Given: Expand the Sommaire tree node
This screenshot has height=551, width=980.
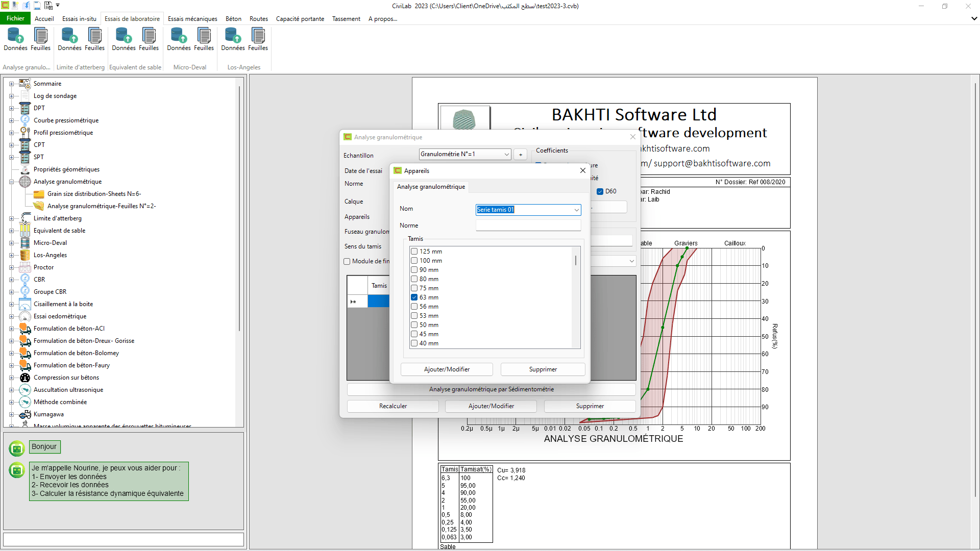Looking at the screenshot, I should pyautogui.click(x=11, y=84).
